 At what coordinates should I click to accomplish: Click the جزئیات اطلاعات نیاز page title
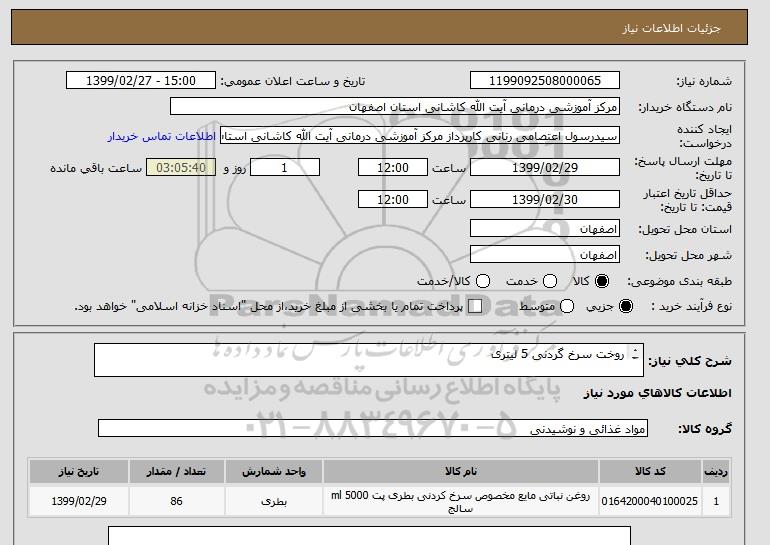tap(671, 28)
